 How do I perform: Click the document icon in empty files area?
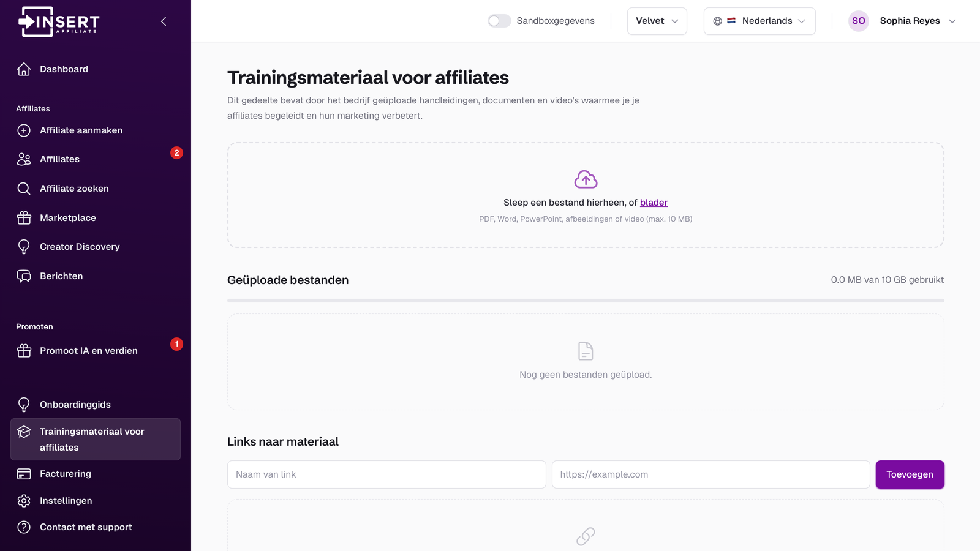click(586, 351)
